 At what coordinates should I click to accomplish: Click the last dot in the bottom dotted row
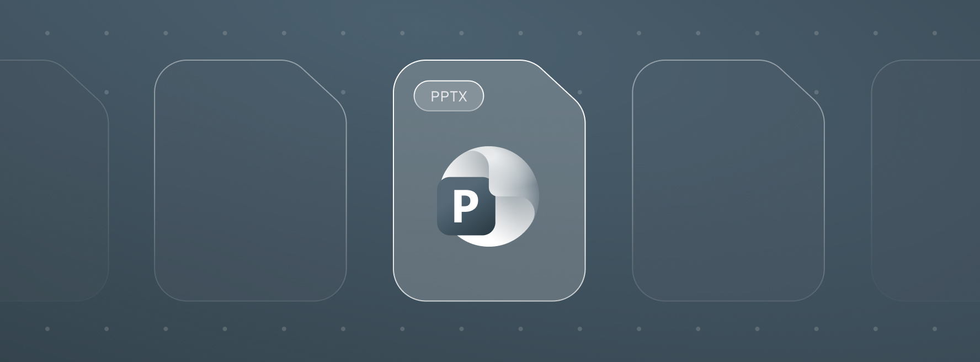point(935,329)
